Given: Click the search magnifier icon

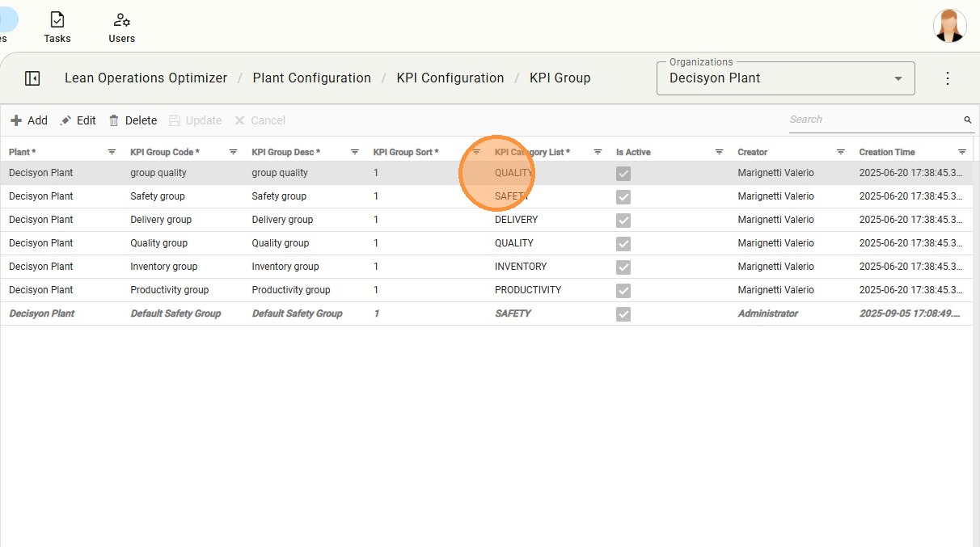Looking at the screenshot, I should coord(967,120).
